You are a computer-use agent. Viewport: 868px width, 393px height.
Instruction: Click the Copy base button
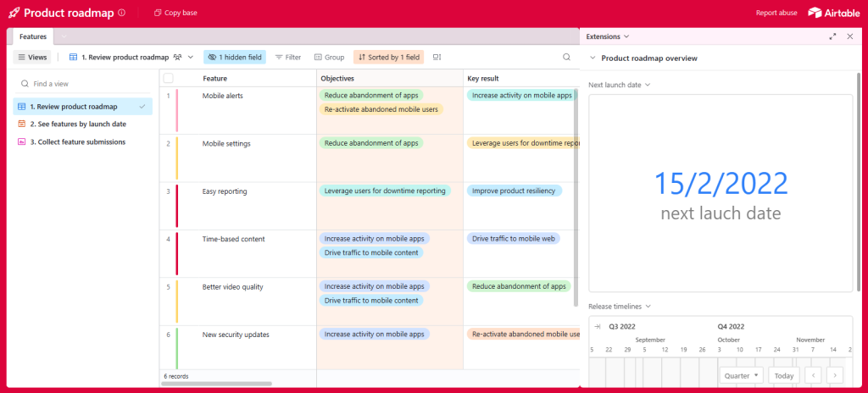coord(175,14)
